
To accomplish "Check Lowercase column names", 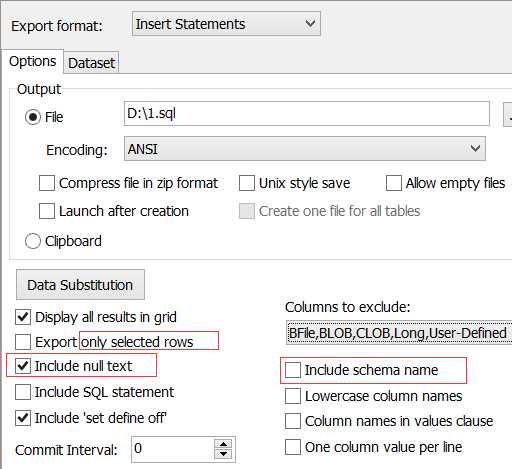I will (293, 396).
